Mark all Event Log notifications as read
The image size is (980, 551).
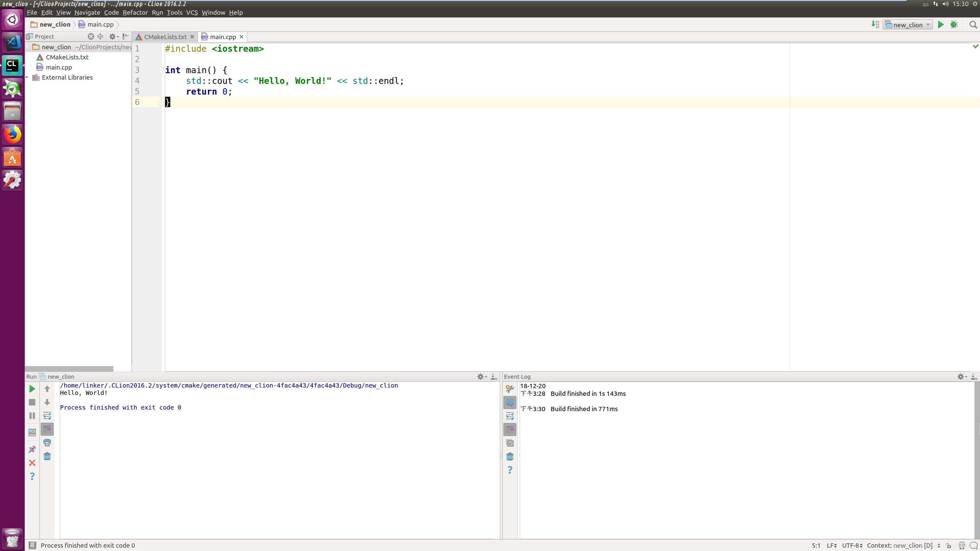510,443
